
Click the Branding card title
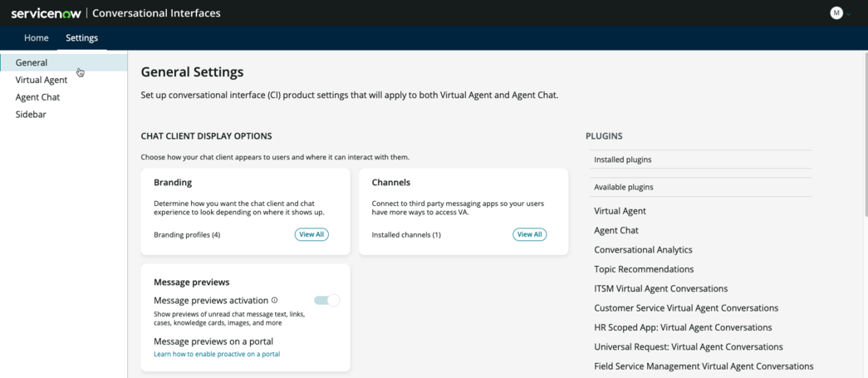pos(173,182)
